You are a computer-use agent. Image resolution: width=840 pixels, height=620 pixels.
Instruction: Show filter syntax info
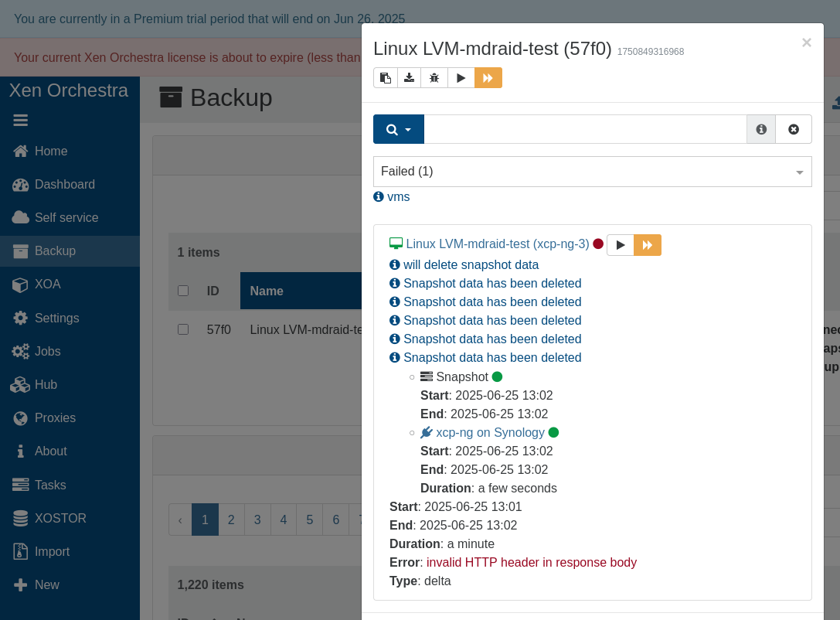761,129
